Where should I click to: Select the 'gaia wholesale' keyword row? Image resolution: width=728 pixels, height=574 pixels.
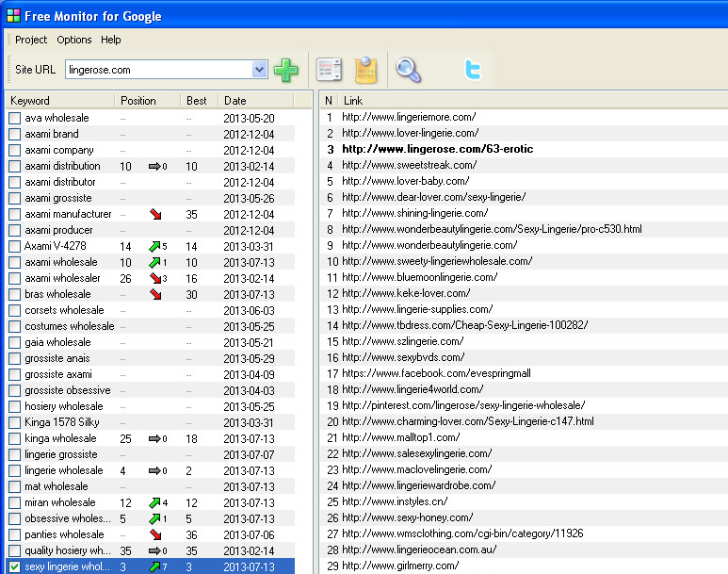coord(151,342)
